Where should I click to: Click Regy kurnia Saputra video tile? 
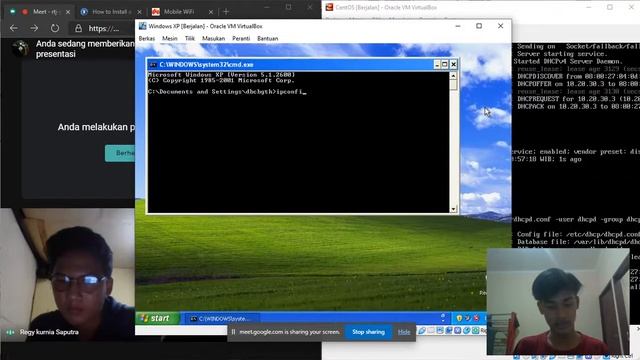click(67, 274)
